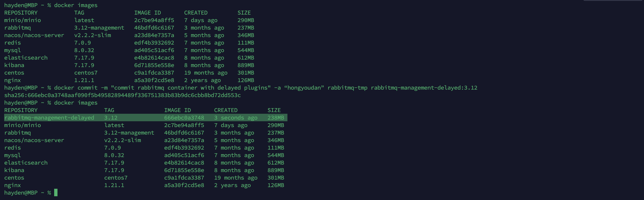The width and height of the screenshot is (644, 200).
Task: Click the "3 seconds ago" created time
Action: point(236,117)
